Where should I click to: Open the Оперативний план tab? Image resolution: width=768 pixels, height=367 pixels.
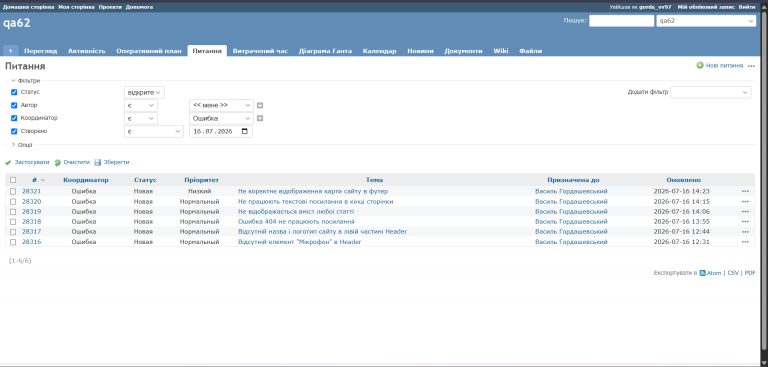coord(149,51)
